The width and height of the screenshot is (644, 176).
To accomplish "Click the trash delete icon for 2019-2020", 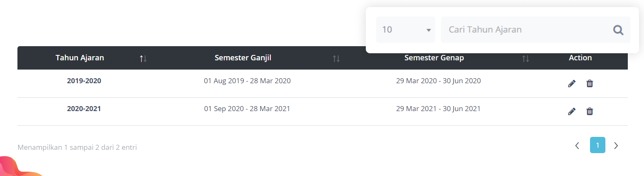I will [x=590, y=84].
